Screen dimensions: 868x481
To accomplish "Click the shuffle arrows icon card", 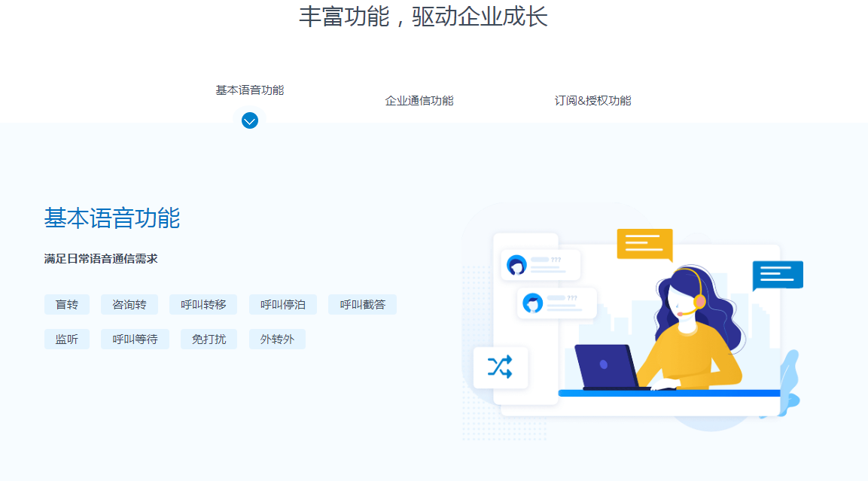I will [x=501, y=367].
